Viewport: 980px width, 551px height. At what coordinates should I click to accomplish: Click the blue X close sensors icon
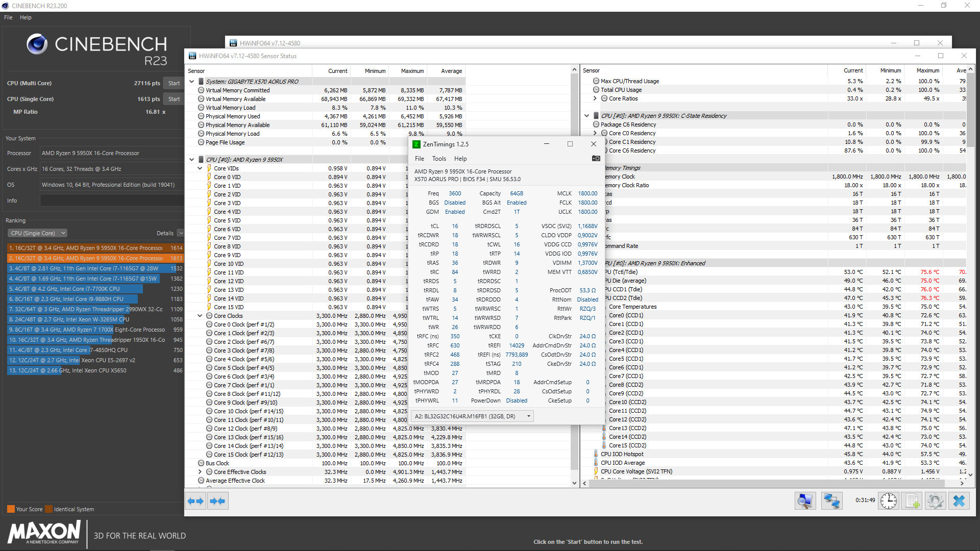tap(959, 501)
